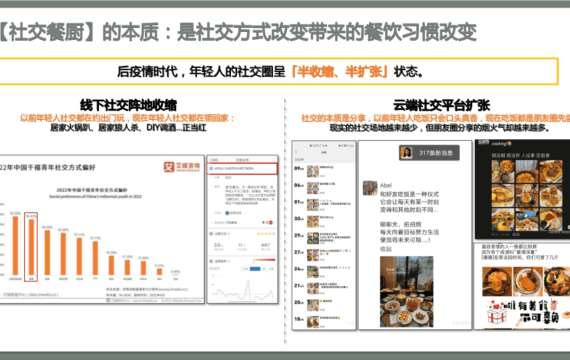Click the 收起 collapse link under Abel's post
This screenshot has height=360, width=570.
click(x=385, y=249)
